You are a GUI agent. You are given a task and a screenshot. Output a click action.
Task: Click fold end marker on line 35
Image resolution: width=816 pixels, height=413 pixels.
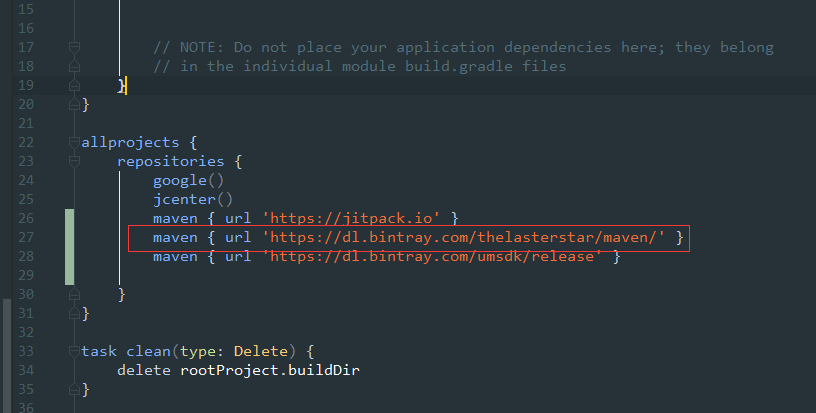74,389
